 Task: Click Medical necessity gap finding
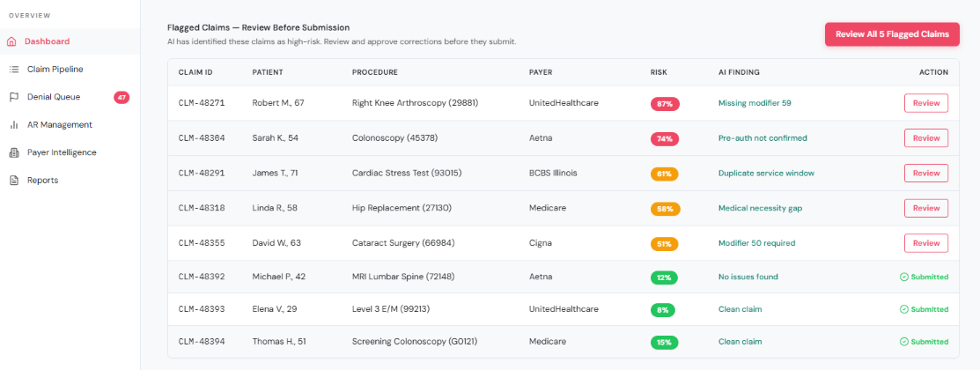pos(759,208)
